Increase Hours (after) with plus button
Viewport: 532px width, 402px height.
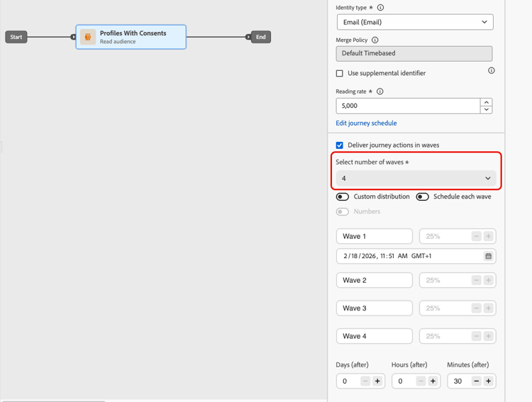pos(433,381)
